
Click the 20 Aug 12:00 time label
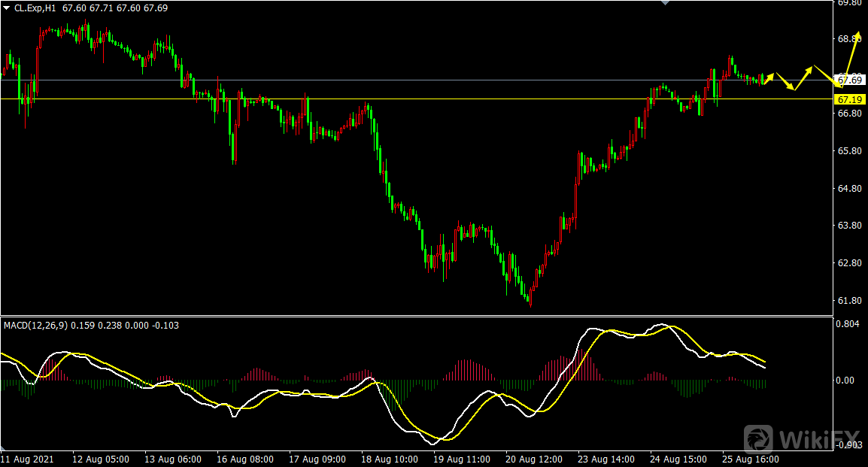533,459
